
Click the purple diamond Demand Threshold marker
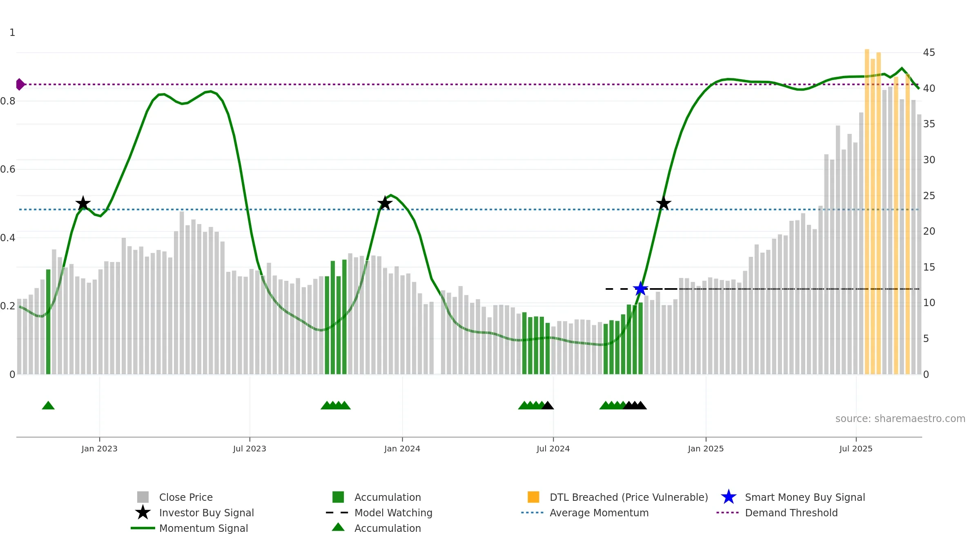coord(20,84)
